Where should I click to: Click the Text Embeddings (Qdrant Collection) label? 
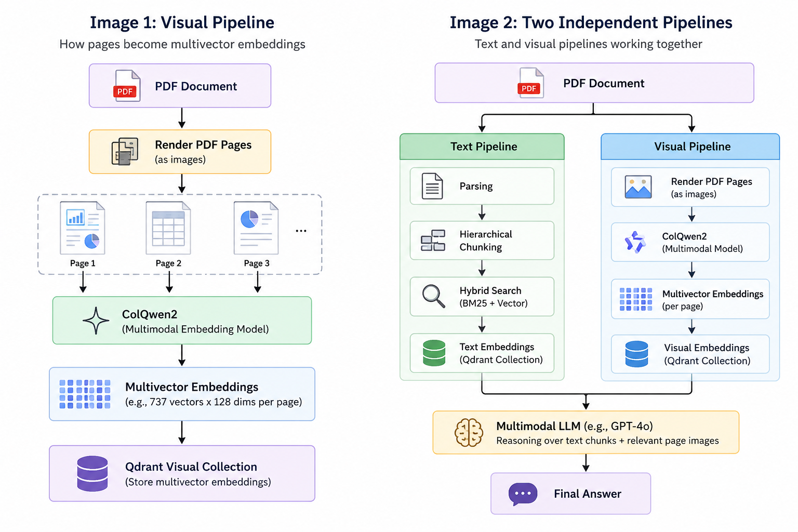point(501,353)
